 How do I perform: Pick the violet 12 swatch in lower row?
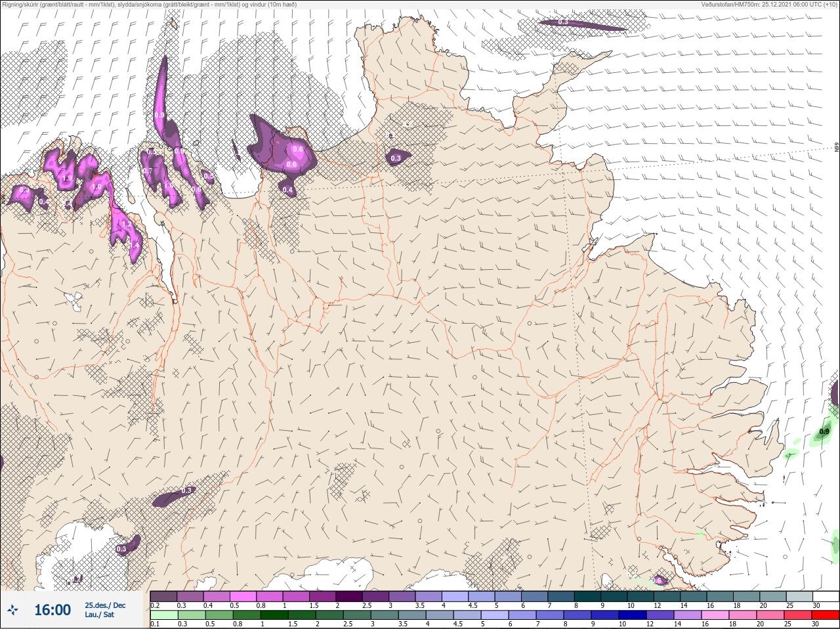click(660, 615)
